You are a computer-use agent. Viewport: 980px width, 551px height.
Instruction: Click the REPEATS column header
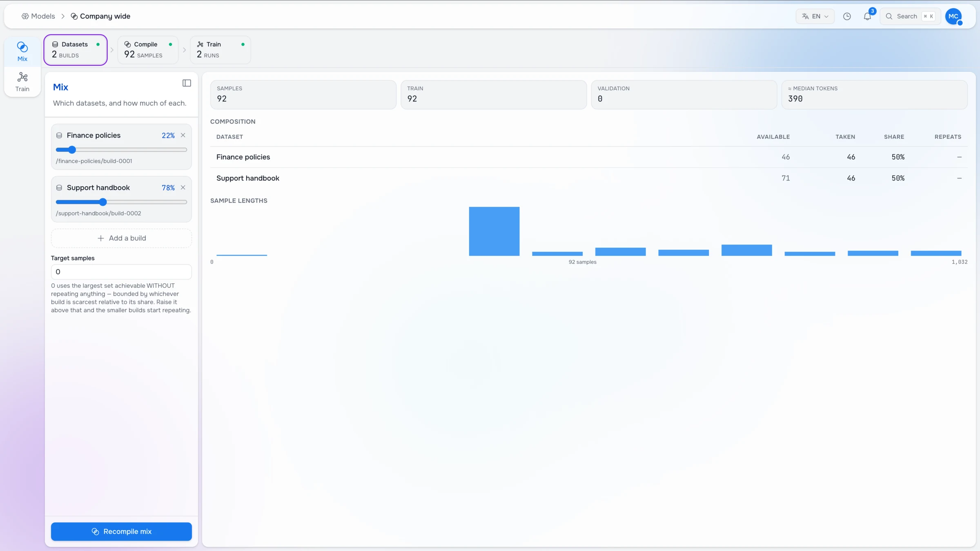click(948, 137)
